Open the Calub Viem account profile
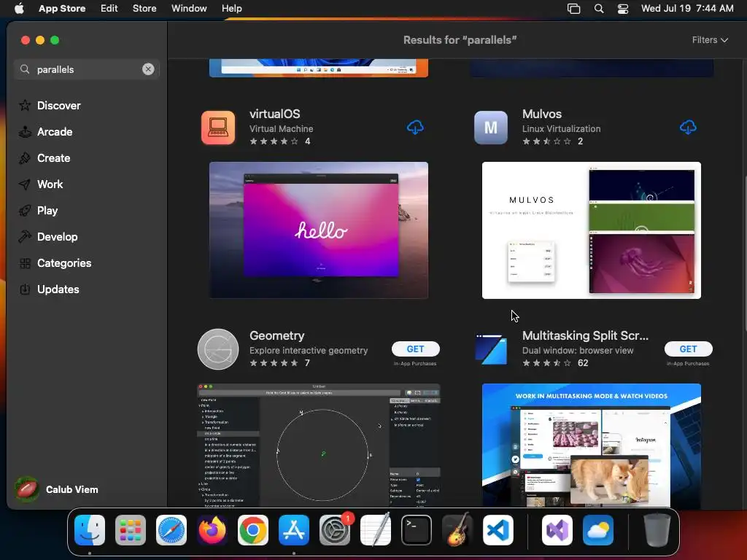This screenshot has width=747, height=560. (x=56, y=489)
